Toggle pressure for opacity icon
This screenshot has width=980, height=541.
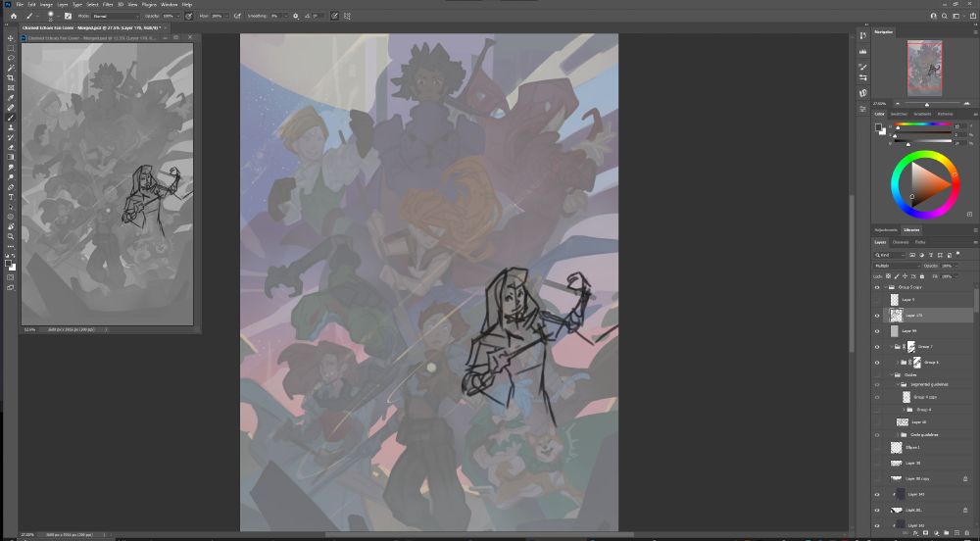coord(188,16)
